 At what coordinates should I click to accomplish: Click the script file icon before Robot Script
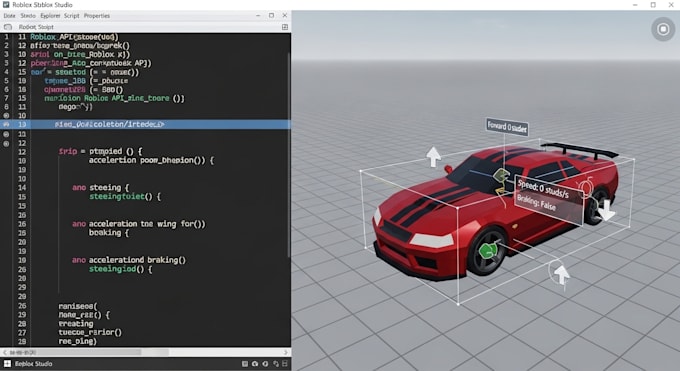point(7,27)
